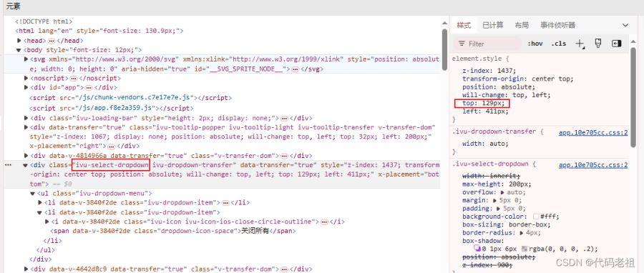
Task: Click the .ivu-select-dropdown selector in styles
Action: click(x=490, y=164)
